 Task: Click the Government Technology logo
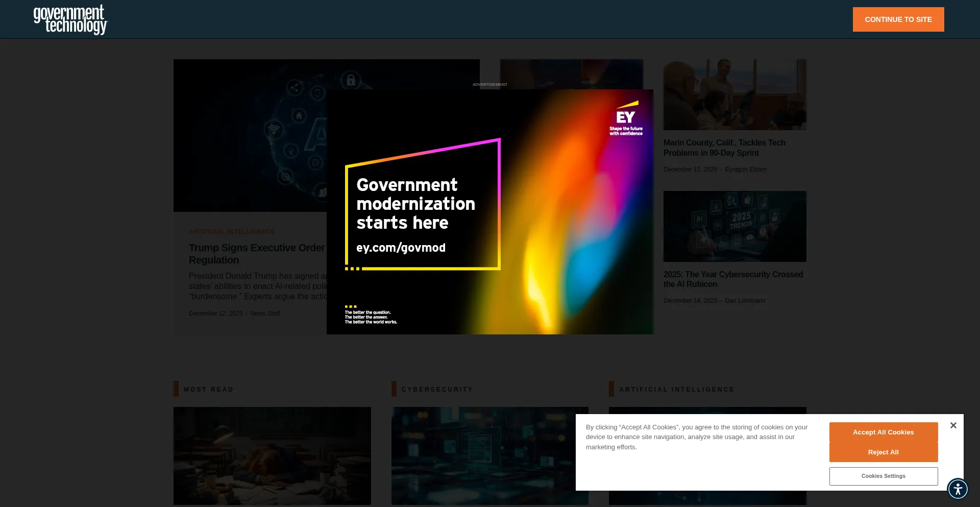point(70,19)
